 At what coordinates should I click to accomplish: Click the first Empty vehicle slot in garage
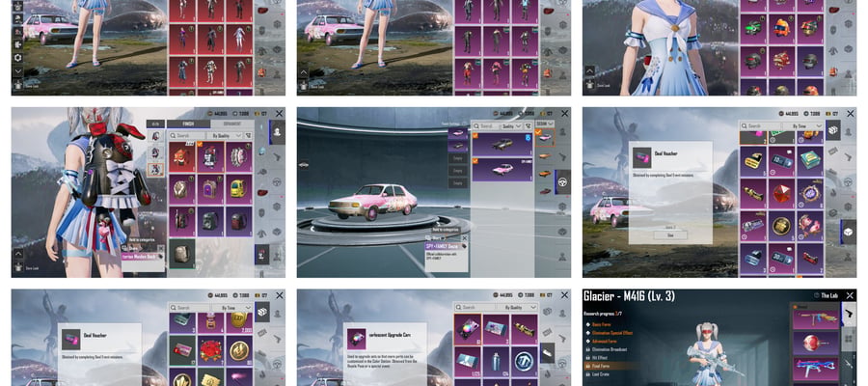coord(458,158)
